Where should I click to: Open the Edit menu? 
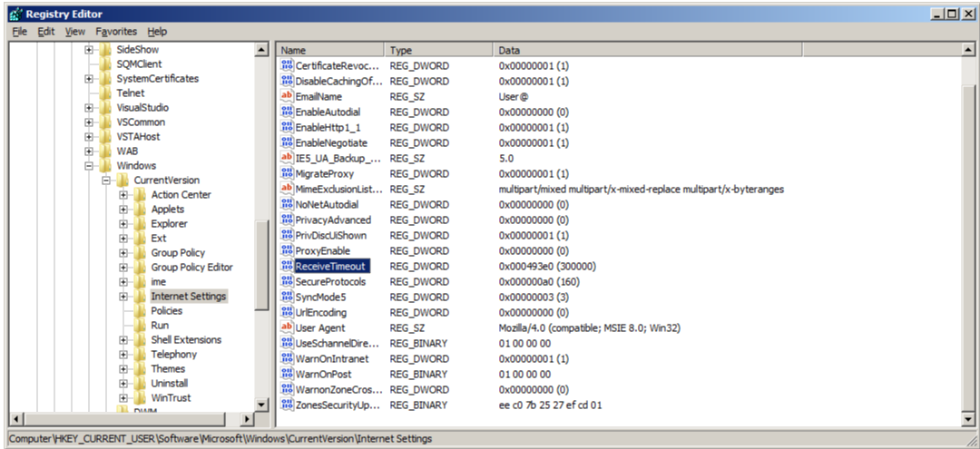(46, 31)
